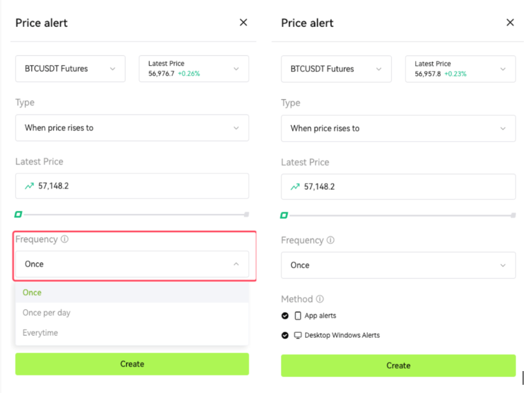This screenshot has width=532, height=393.
Task: Click the green trend arrow in right price field
Action: (x=295, y=187)
